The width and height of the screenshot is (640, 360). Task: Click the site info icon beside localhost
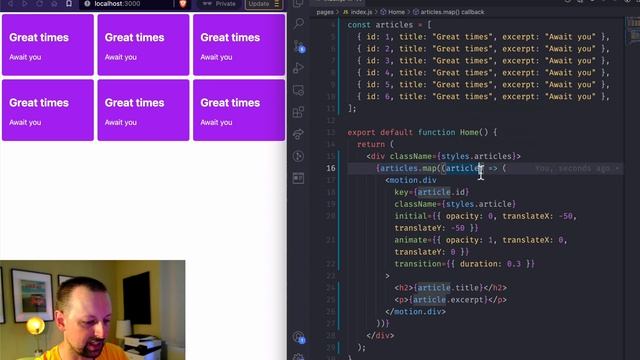pos(87,4)
